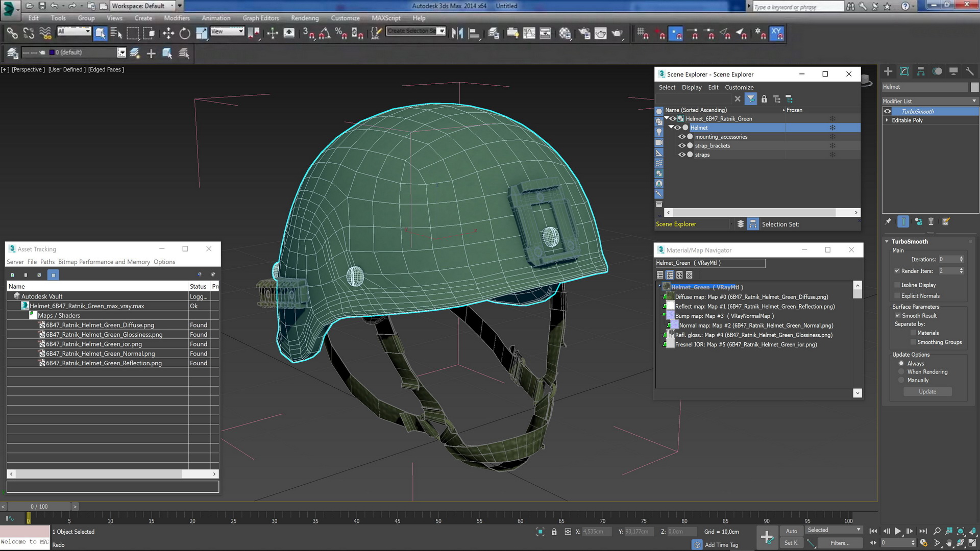Collapse the Helmet_6B47_Ratnik_Green tree node
Viewport: 980px width, 551px height.
click(667, 118)
